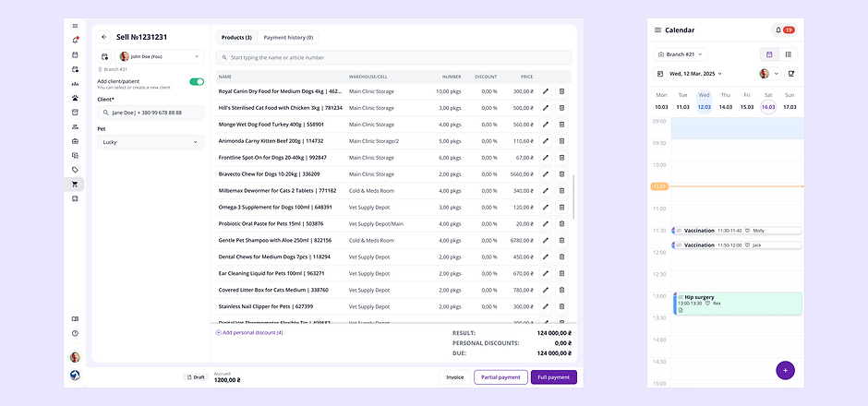This screenshot has height=406, width=868.
Task: Open Vaccination appointment for Jack
Action: [737, 245]
